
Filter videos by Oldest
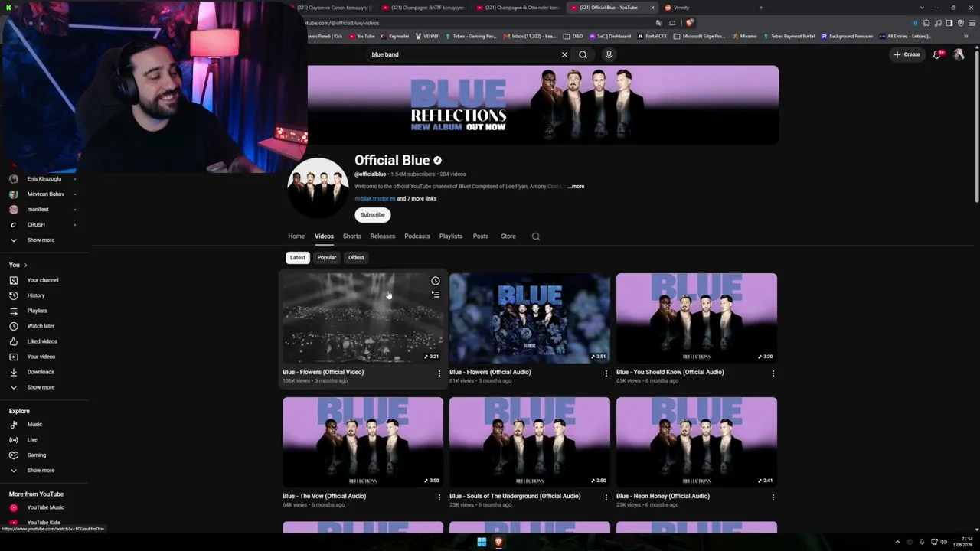356,258
